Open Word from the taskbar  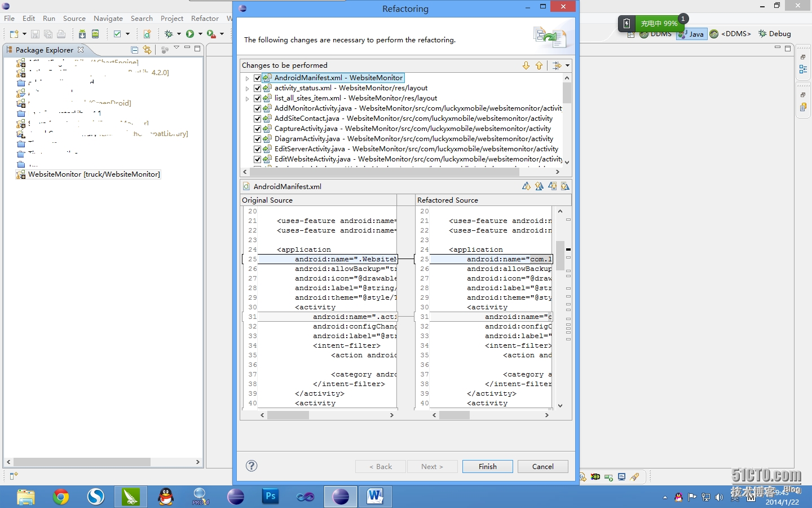tap(375, 497)
